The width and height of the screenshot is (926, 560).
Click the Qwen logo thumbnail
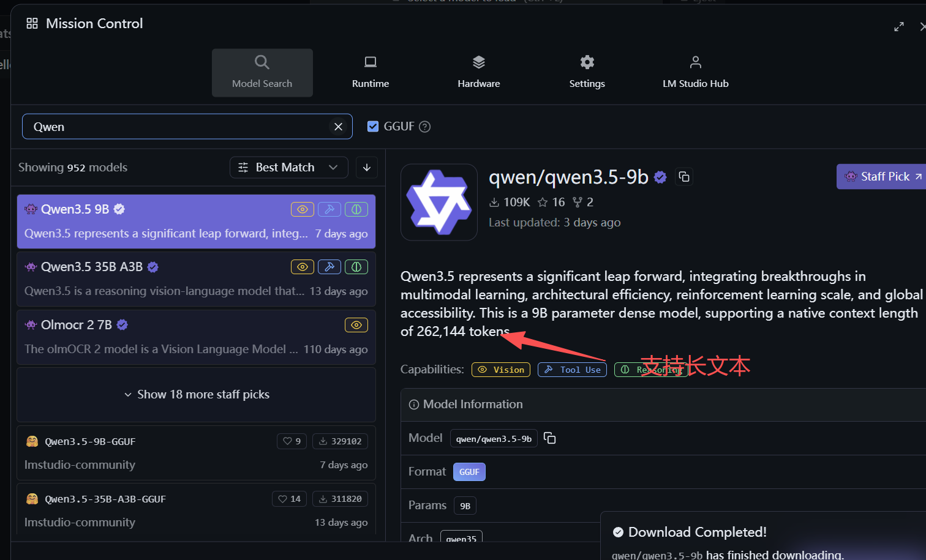[439, 202]
